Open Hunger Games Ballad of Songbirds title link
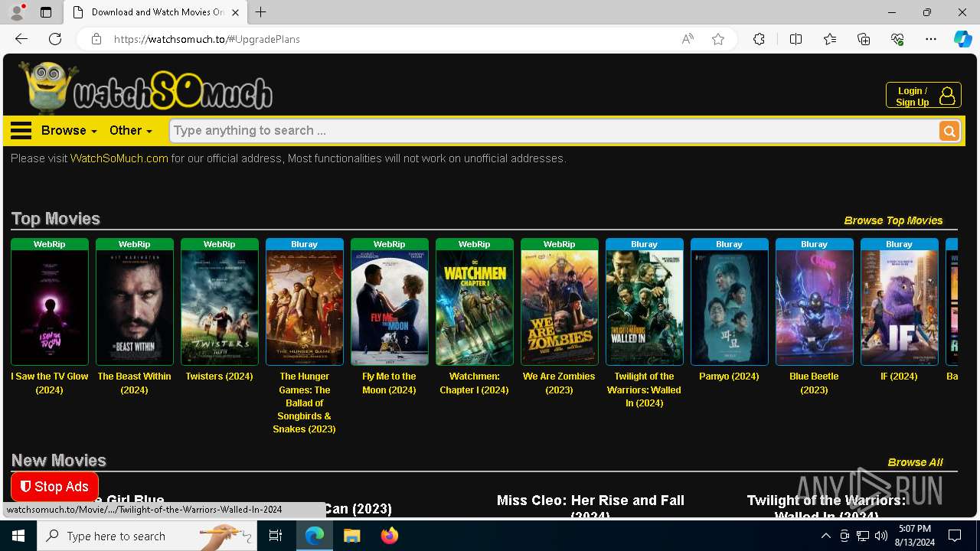Screen dimensions: 980x551 (x=304, y=403)
